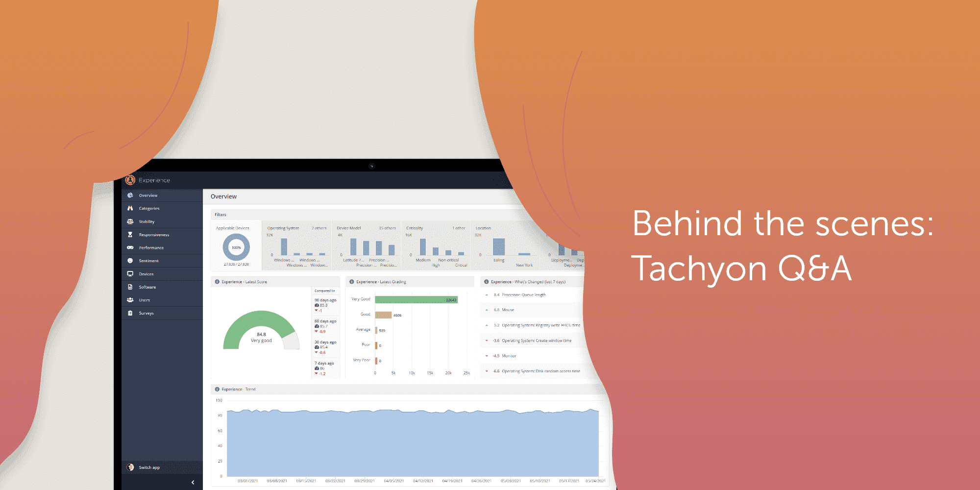Click the 03/01/2021 date on trend chart
The height and width of the screenshot is (490, 980).
248,481
